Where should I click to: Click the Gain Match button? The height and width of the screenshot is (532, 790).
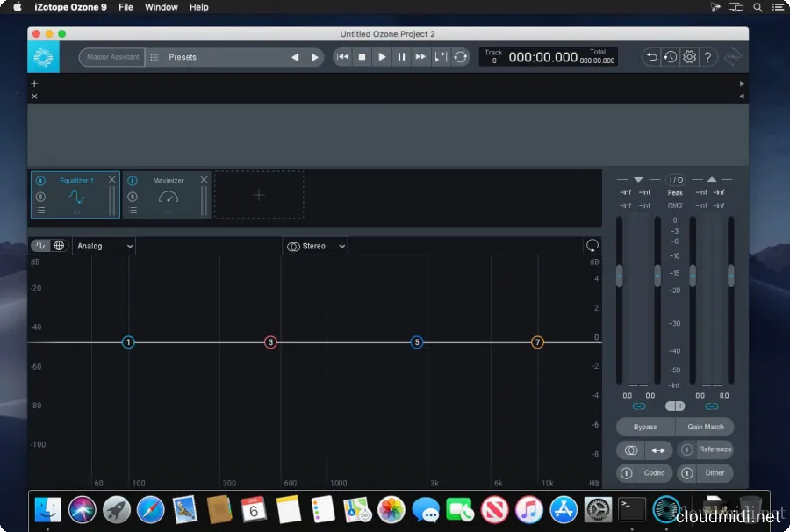[705, 426]
